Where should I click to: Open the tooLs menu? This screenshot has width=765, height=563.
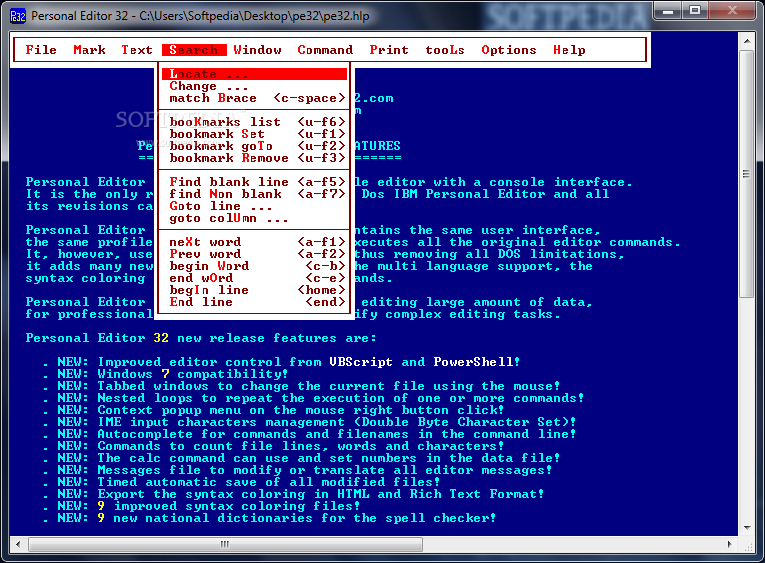click(444, 50)
